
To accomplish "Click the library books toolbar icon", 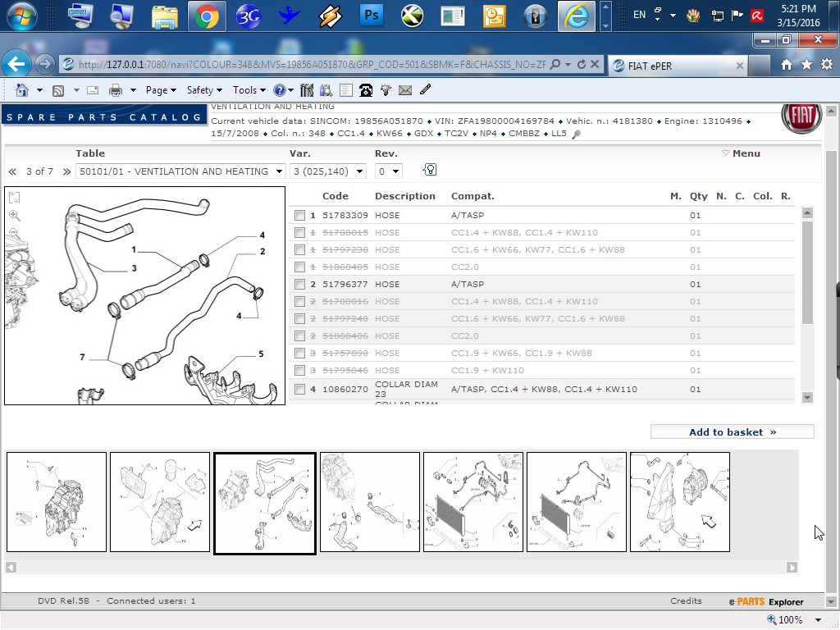I will coord(307,90).
